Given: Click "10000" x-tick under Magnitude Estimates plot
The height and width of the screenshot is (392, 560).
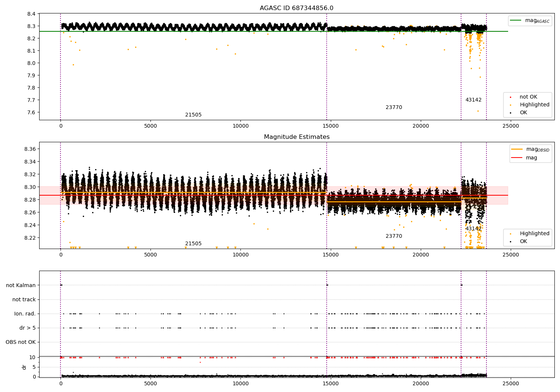Looking at the screenshot, I should (x=241, y=255).
